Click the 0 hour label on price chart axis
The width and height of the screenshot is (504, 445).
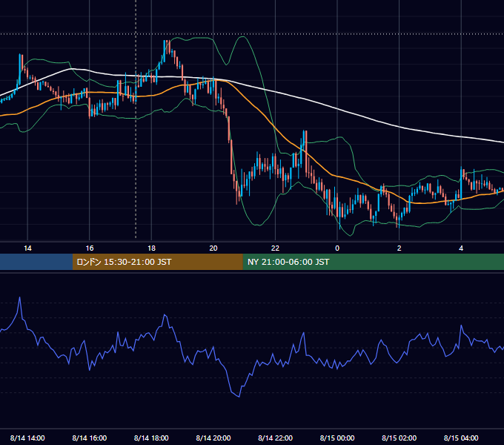(x=337, y=248)
